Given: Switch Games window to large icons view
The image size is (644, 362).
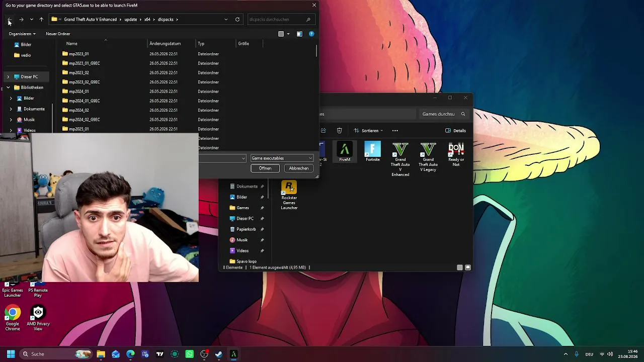Looking at the screenshot, I should tap(468, 267).
